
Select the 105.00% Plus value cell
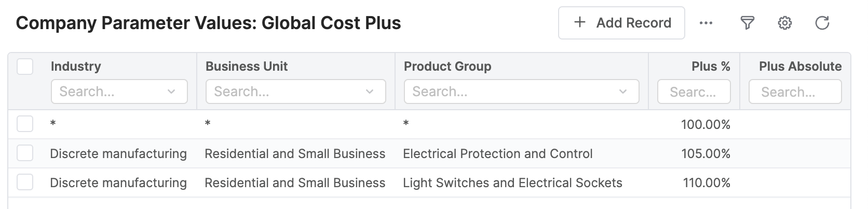pyautogui.click(x=706, y=154)
